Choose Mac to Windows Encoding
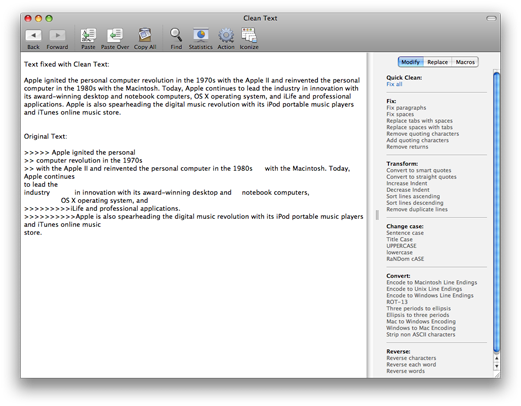 pyautogui.click(x=421, y=321)
